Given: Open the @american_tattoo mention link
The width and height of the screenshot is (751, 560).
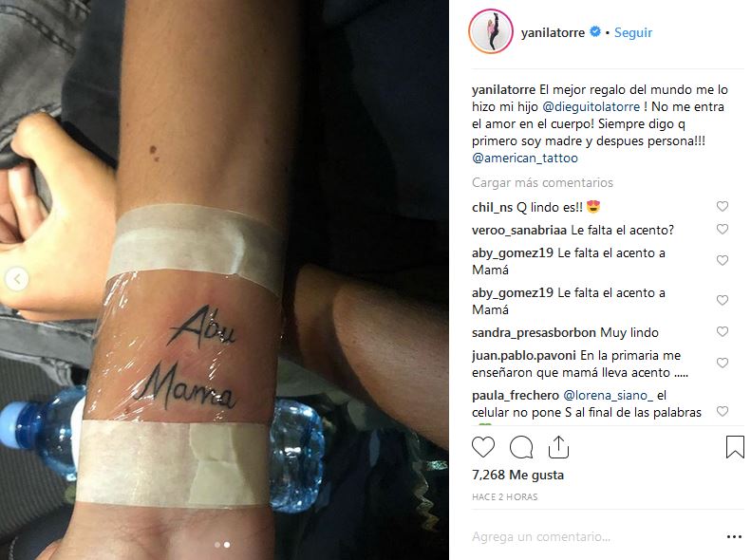Looking at the screenshot, I should [525, 158].
